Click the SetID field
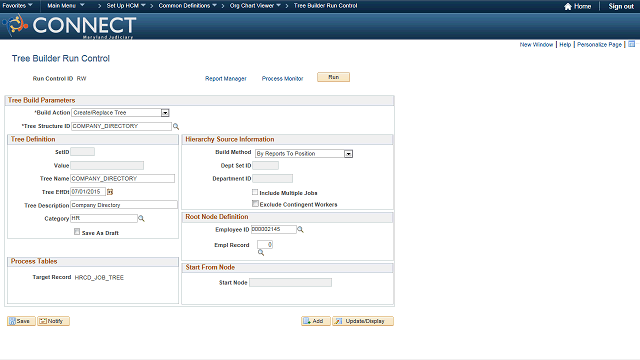This screenshot has width=640, height=360. pyautogui.click(x=82, y=152)
